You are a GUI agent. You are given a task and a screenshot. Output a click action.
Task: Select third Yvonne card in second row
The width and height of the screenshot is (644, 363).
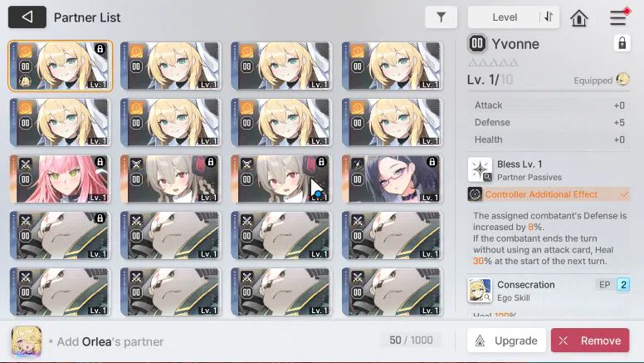coord(281,122)
